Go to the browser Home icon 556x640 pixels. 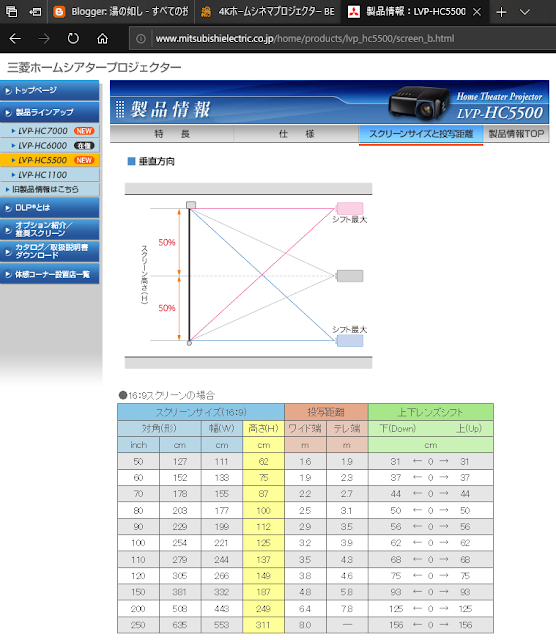[x=102, y=39]
